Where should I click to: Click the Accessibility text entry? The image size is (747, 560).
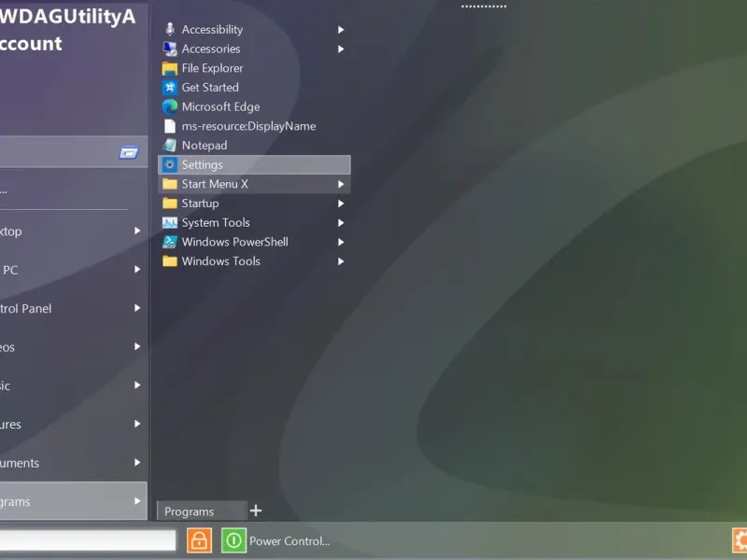coord(213,30)
